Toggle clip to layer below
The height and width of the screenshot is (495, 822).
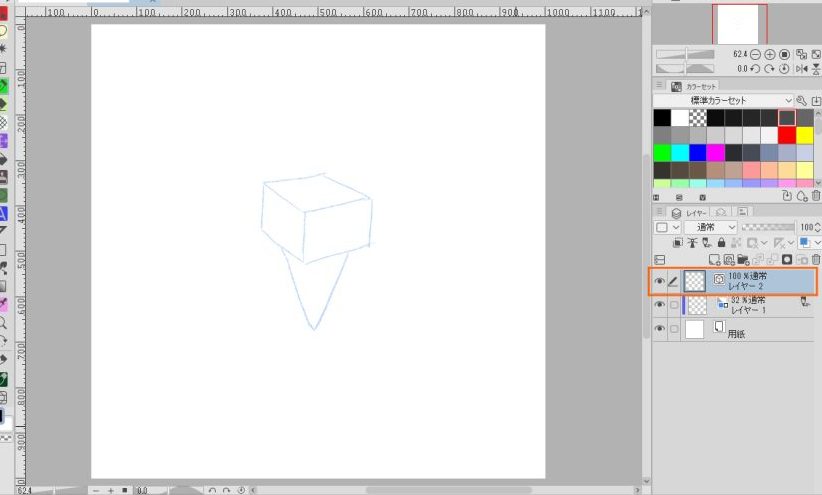[x=678, y=243]
